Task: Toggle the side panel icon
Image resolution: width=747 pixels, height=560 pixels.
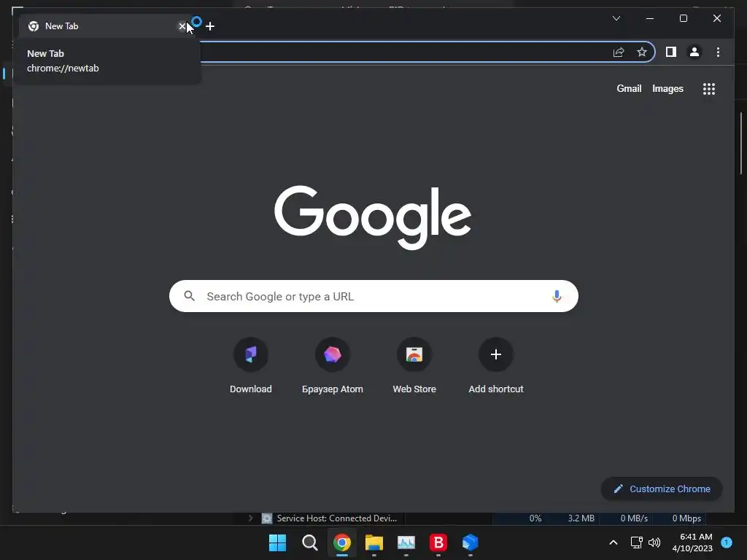Action: pos(671,52)
